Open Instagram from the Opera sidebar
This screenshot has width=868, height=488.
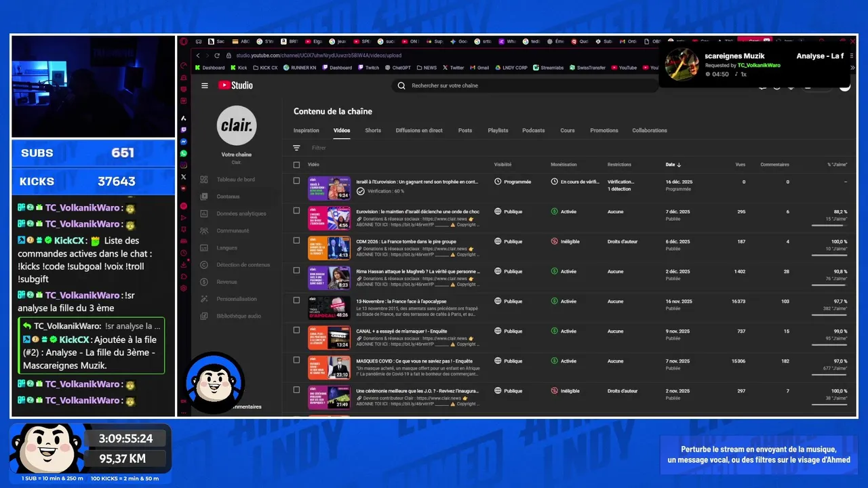pos(184,165)
